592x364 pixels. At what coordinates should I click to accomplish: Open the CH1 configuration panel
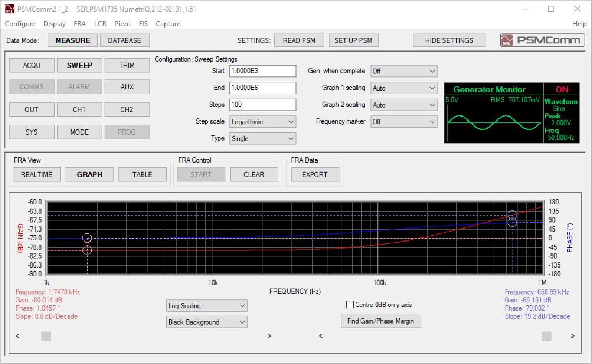click(79, 109)
